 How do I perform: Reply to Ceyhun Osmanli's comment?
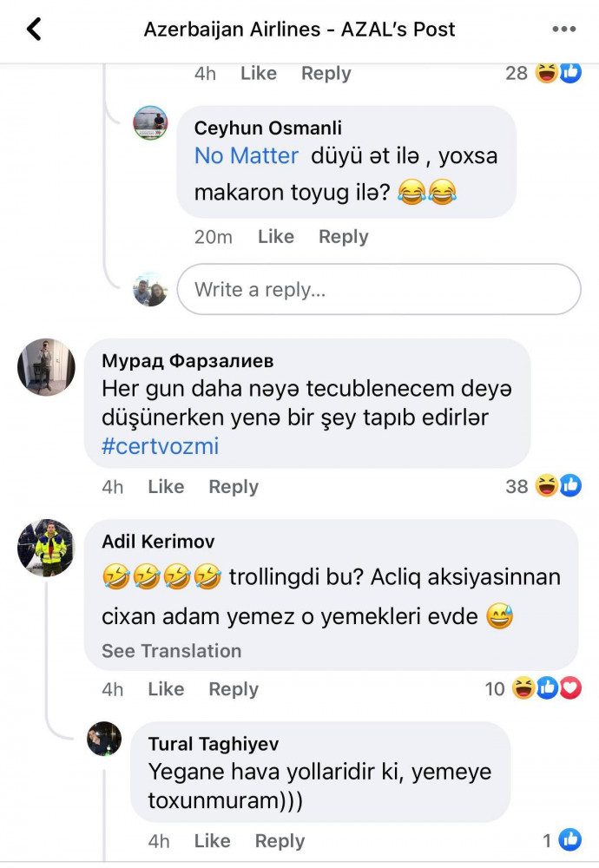tap(343, 237)
